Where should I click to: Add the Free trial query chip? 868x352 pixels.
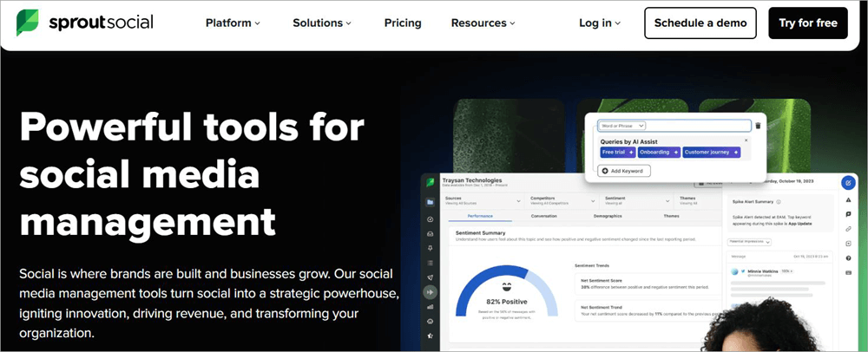point(618,152)
